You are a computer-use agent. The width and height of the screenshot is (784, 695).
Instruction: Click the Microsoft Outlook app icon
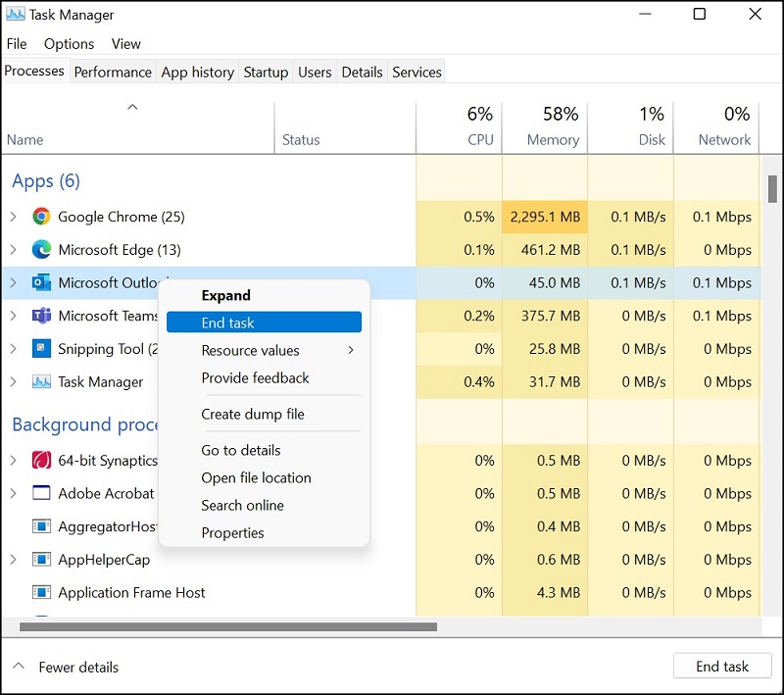(x=41, y=282)
